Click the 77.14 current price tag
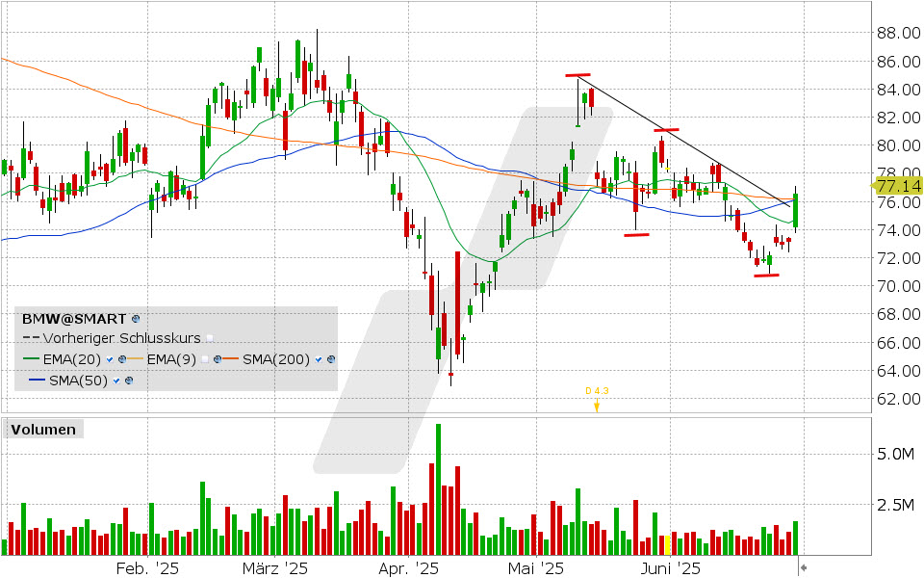The height and width of the screenshot is (578, 924). click(x=898, y=187)
